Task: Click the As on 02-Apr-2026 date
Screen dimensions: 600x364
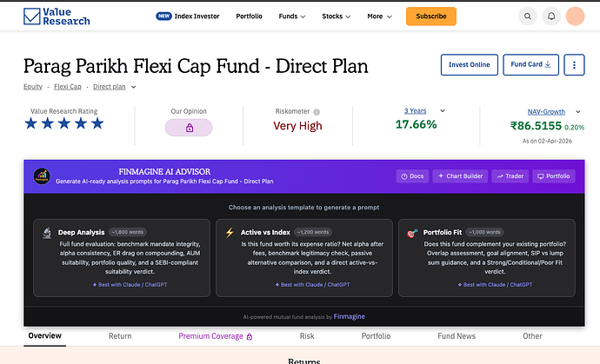Action: coord(547,141)
